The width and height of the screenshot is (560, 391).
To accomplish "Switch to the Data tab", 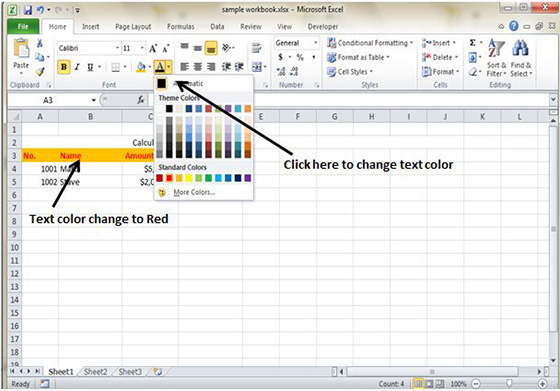I will pos(217,26).
